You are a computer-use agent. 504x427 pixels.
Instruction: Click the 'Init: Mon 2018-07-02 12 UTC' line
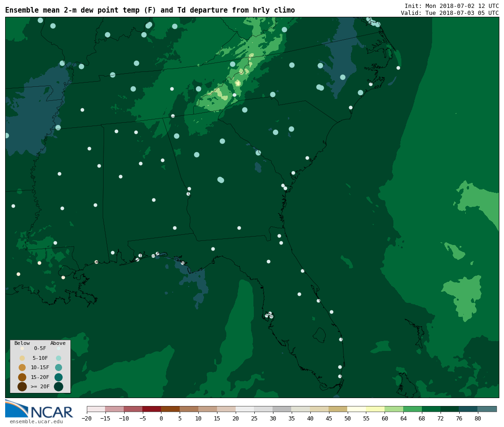452,6
